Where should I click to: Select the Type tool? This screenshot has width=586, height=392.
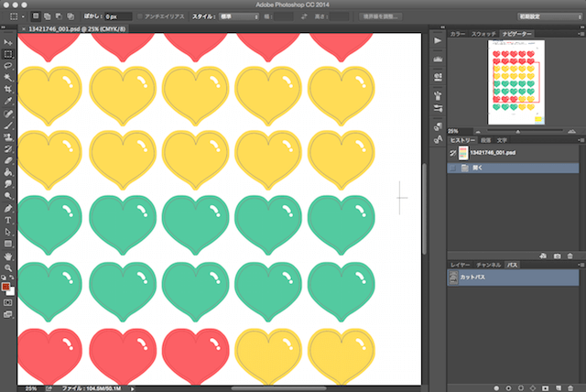(8, 221)
